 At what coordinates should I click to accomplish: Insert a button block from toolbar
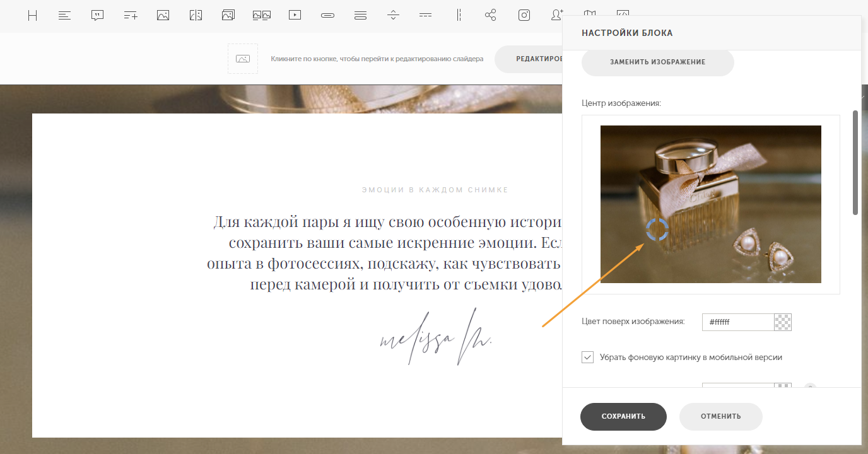(327, 16)
